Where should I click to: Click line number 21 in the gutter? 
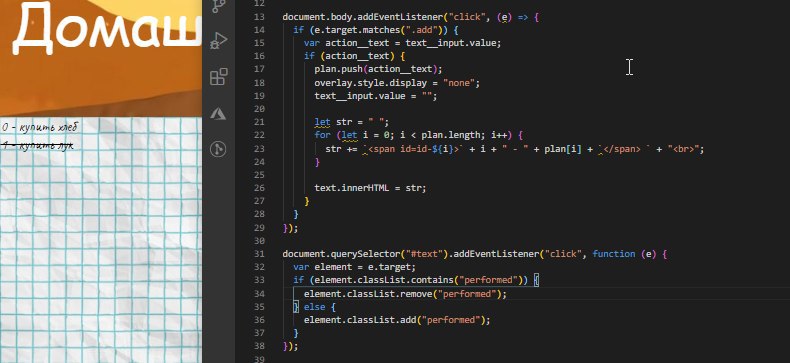pos(259,122)
